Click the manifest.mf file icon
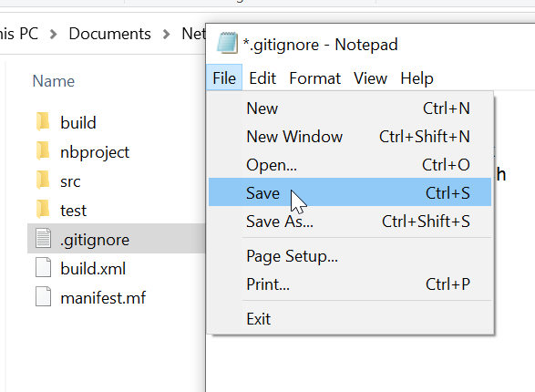535x392 pixels. (43, 297)
